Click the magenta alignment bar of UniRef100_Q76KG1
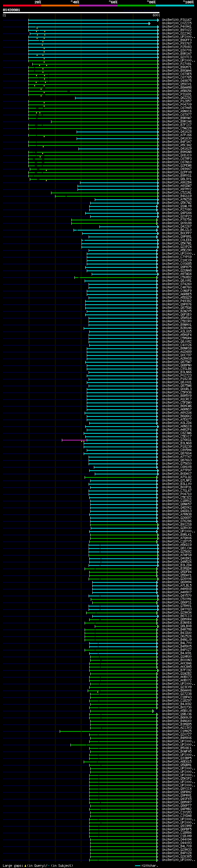The width and height of the screenshot is (197, 868). [x=74, y=440]
